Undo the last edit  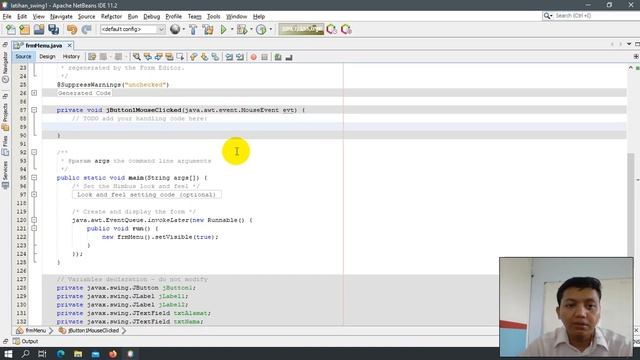[x=72, y=29]
